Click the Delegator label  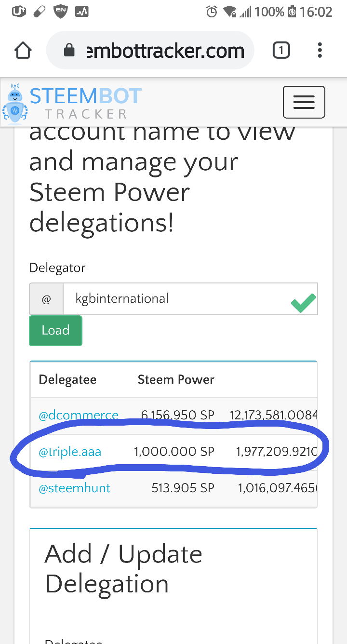[x=57, y=268]
